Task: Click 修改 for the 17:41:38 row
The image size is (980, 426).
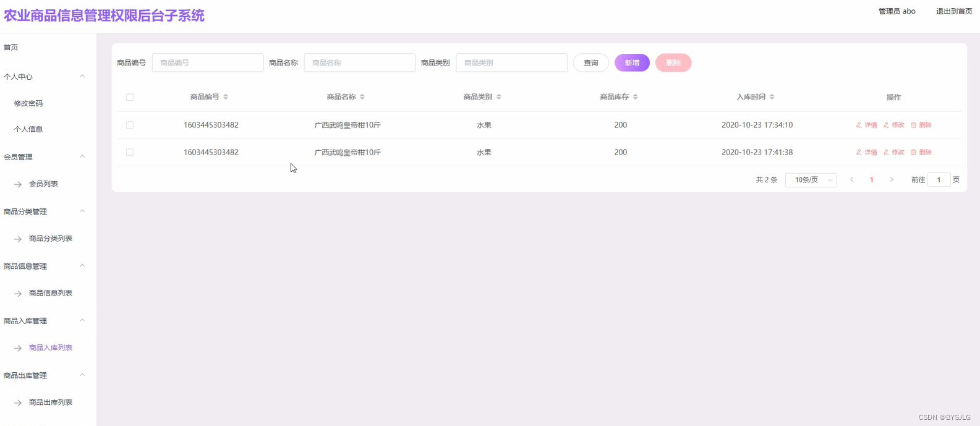Action: pos(893,152)
